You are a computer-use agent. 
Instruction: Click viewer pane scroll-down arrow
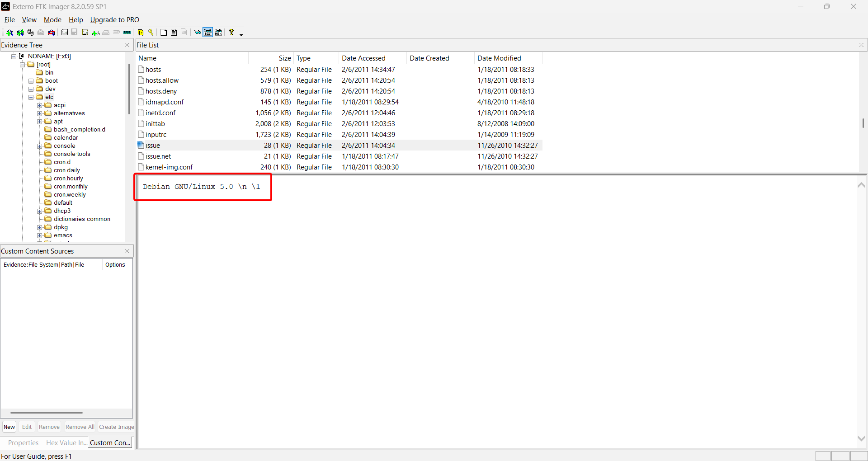click(862, 438)
